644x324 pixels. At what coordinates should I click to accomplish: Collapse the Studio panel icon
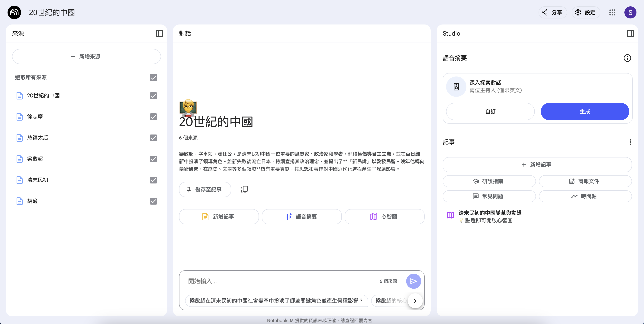click(x=630, y=34)
